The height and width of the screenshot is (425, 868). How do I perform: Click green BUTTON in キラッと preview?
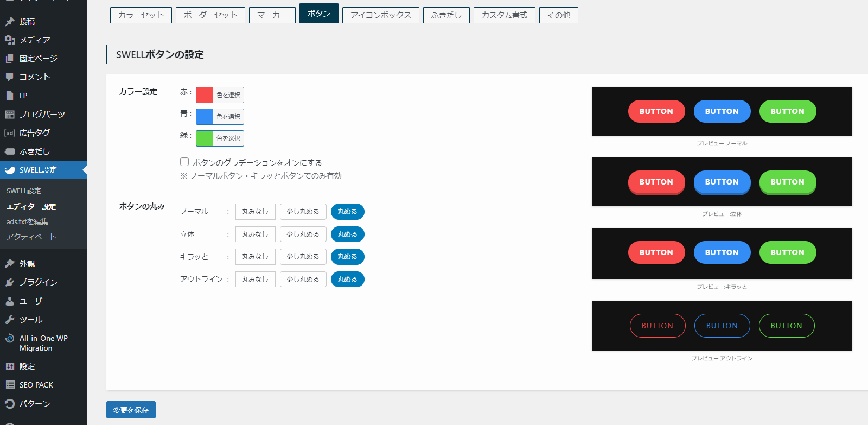788,252
